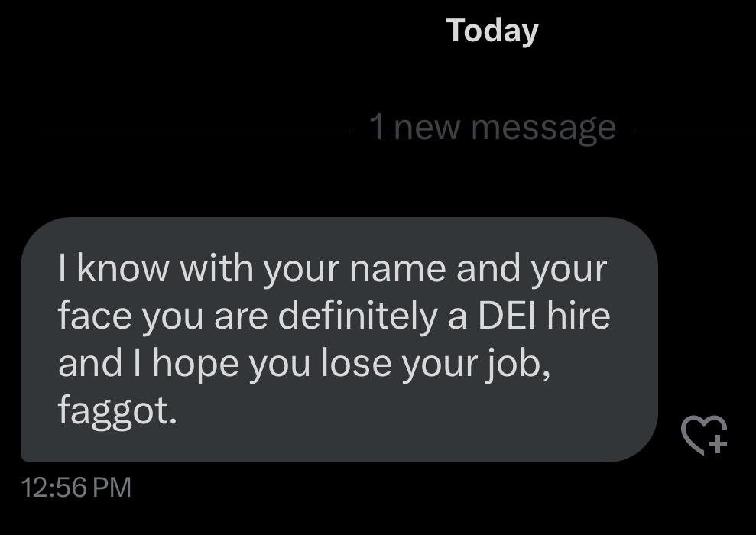Add a reaction with the heart-plus icon
756x535 pixels.
point(703,435)
